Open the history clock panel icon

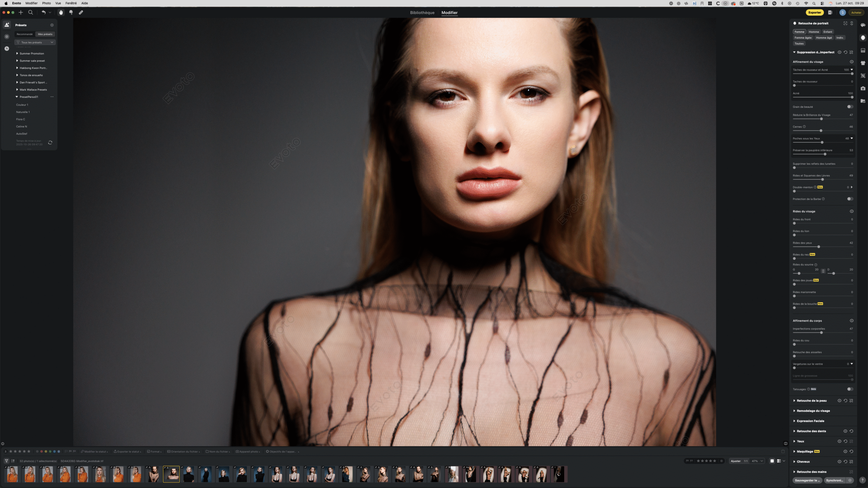click(7, 48)
